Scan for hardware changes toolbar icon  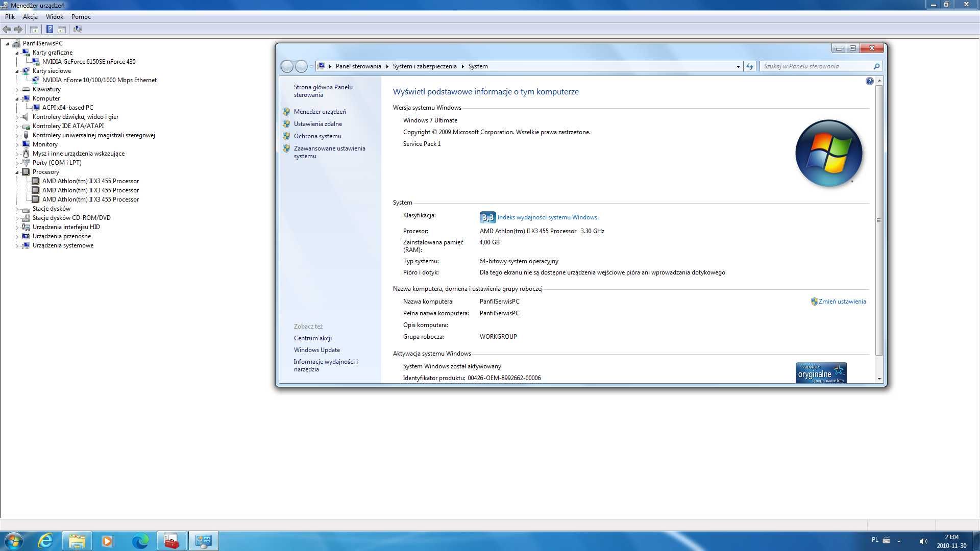pyautogui.click(x=78, y=29)
